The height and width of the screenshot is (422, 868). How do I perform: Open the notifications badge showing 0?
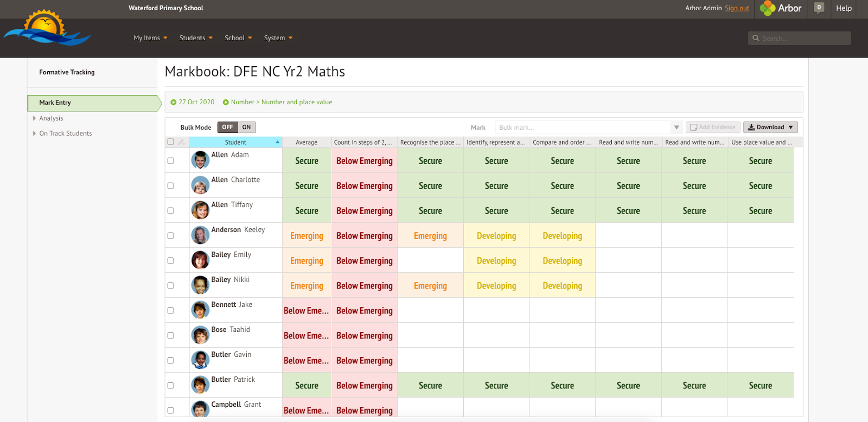pyautogui.click(x=819, y=8)
